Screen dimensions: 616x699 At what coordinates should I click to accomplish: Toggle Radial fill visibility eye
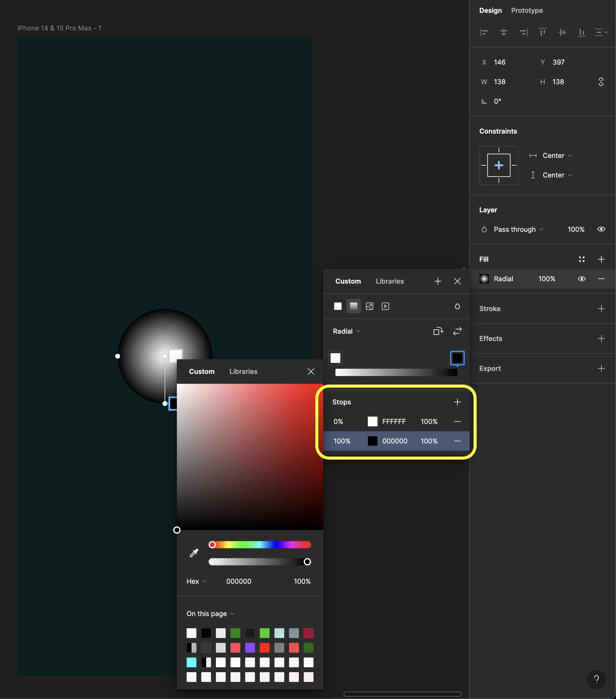click(582, 279)
